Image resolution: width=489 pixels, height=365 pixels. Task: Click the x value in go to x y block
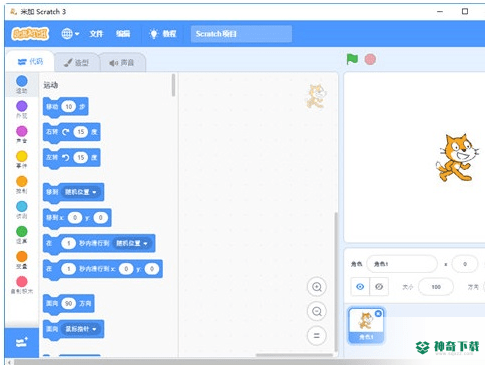click(x=75, y=218)
